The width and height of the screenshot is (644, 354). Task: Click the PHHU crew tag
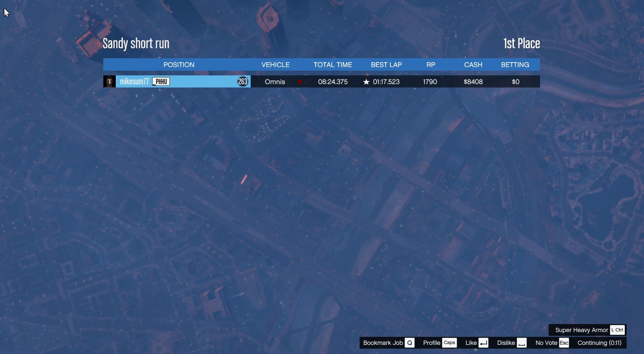161,81
